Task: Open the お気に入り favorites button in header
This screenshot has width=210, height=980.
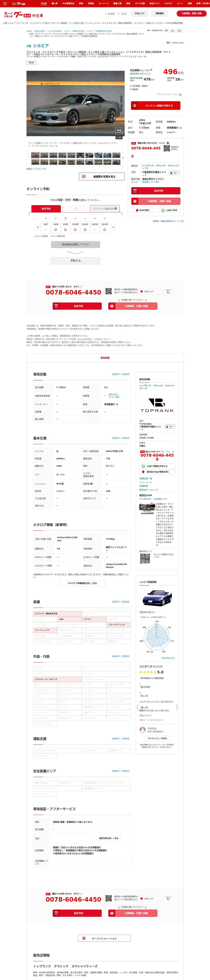Action: (140, 13)
